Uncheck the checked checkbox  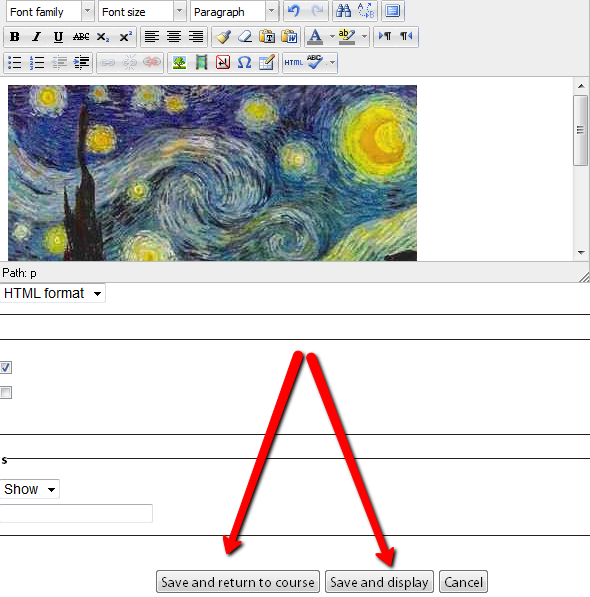click(6, 367)
